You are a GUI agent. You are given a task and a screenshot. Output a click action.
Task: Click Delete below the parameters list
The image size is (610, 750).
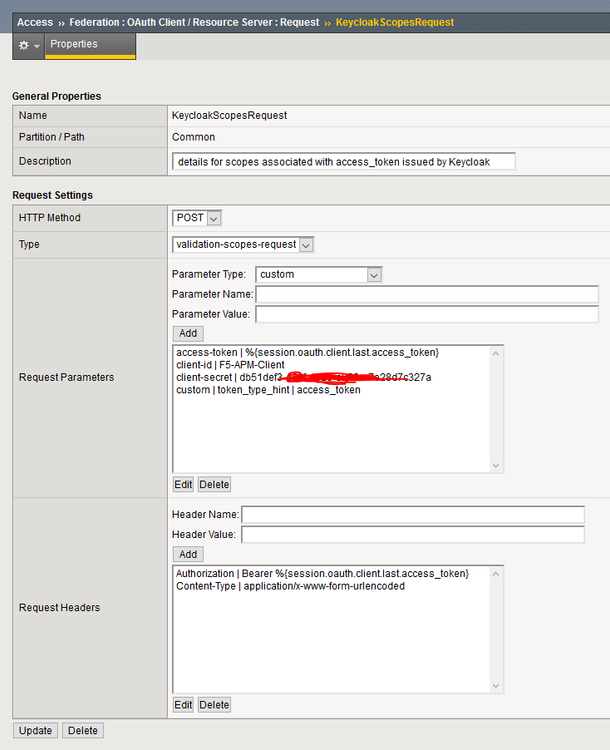point(214,484)
